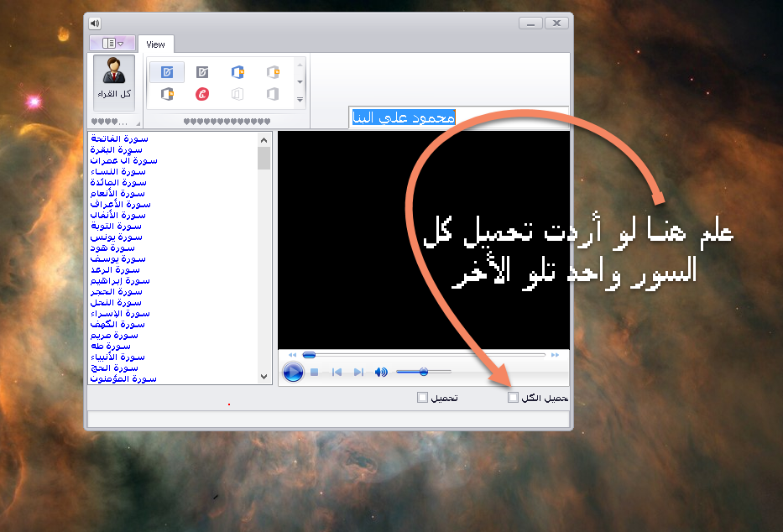This screenshot has height=532, width=783.
Task: Click the reciter name field محمود علي البنا
Action: coord(402,118)
